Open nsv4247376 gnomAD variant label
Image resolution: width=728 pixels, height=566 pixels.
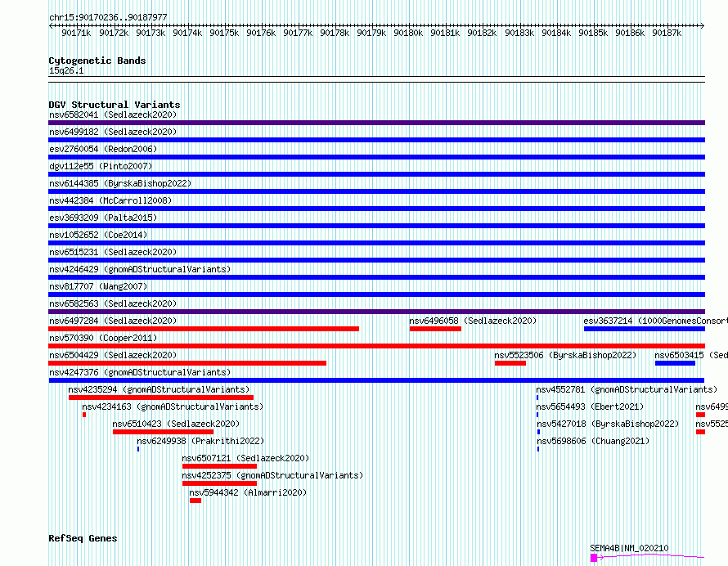pyautogui.click(x=140, y=372)
